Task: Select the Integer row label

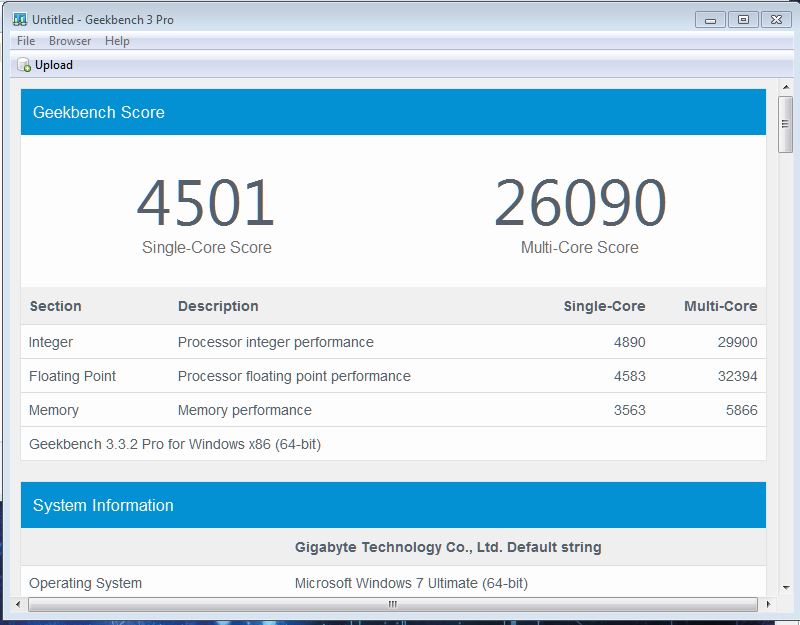Action: click(x=51, y=342)
